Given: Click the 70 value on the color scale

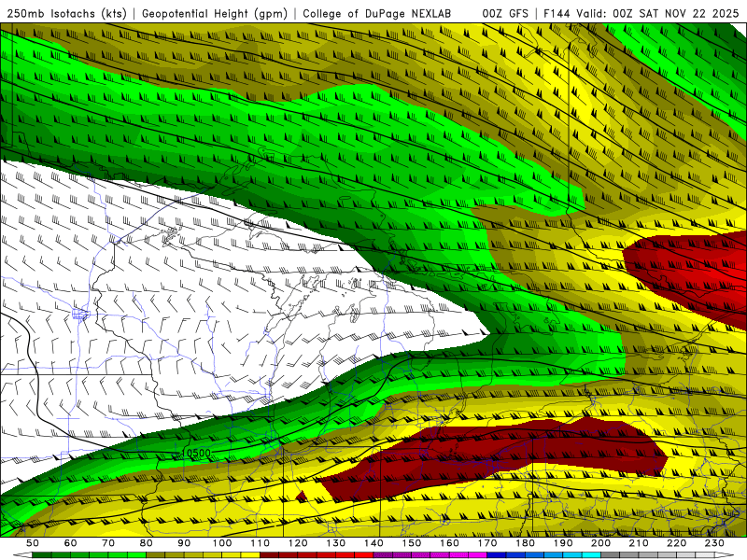Looking at the screenshot, I should pyautogui.click(x=108, y=543).
